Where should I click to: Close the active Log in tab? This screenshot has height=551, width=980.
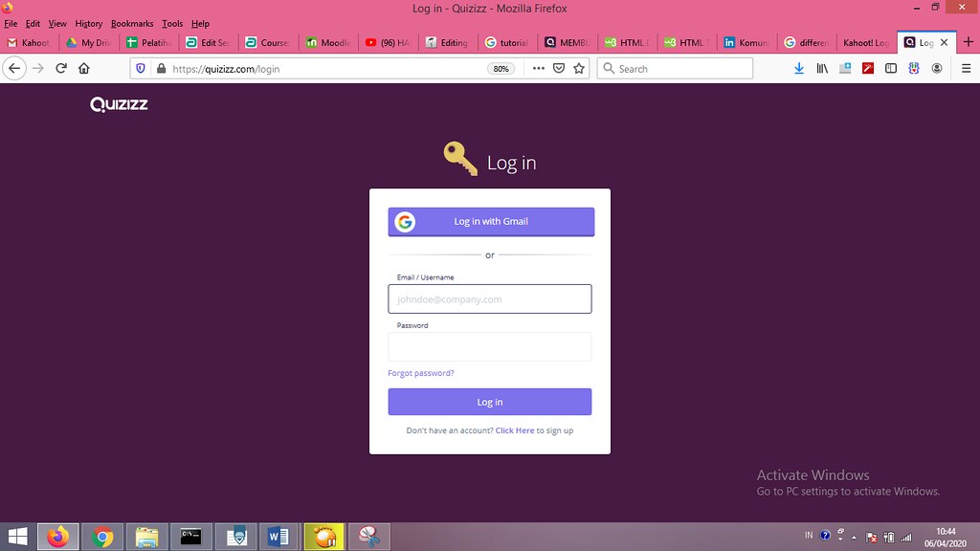[944, 42]
